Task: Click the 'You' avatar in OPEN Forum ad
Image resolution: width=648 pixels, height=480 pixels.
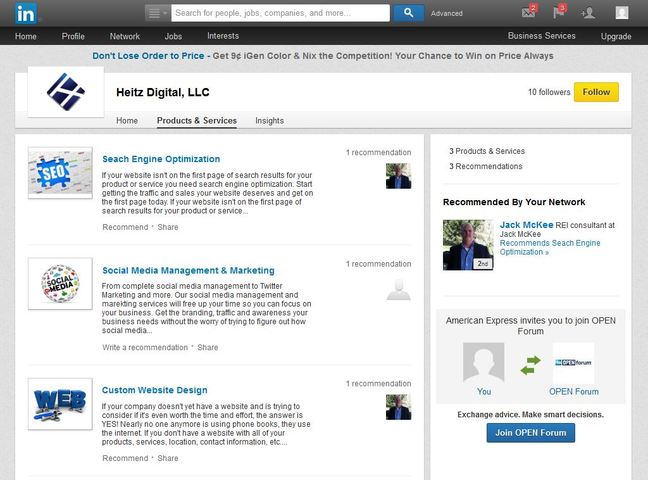Action: (484, 363)
